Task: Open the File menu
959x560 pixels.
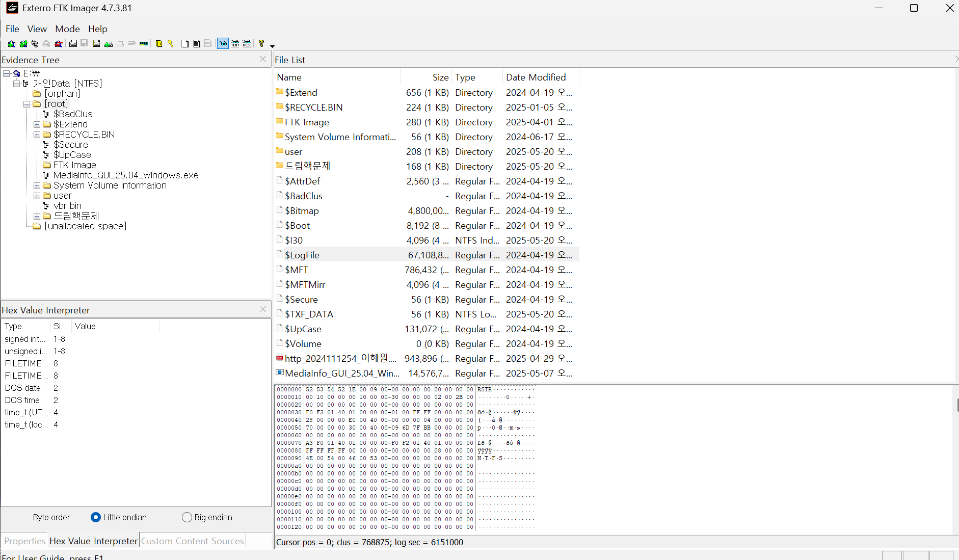Action: 12,29
